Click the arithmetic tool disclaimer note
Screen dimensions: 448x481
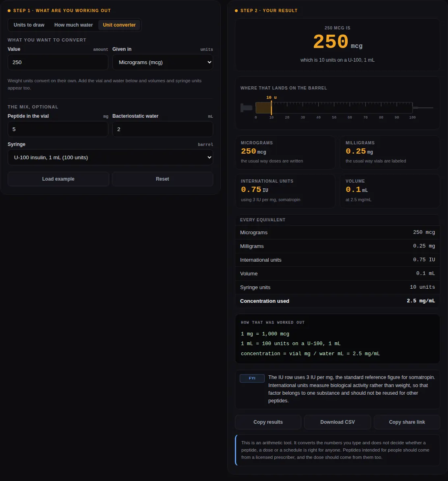337,450
